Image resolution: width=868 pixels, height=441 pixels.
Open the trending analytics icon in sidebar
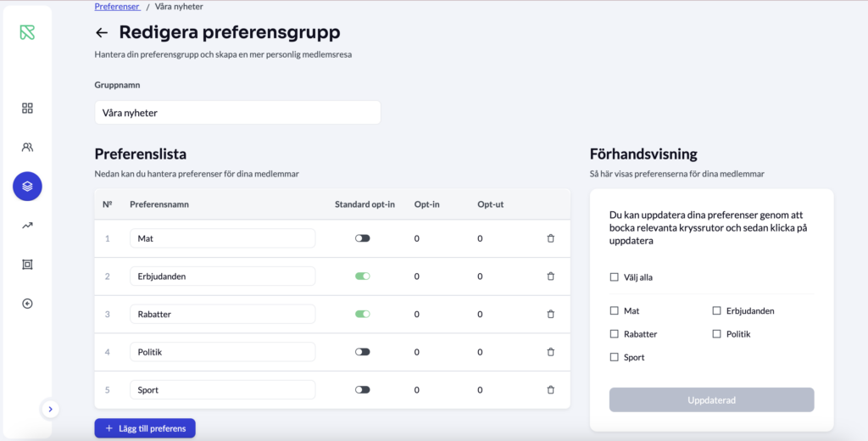(27, 226)
